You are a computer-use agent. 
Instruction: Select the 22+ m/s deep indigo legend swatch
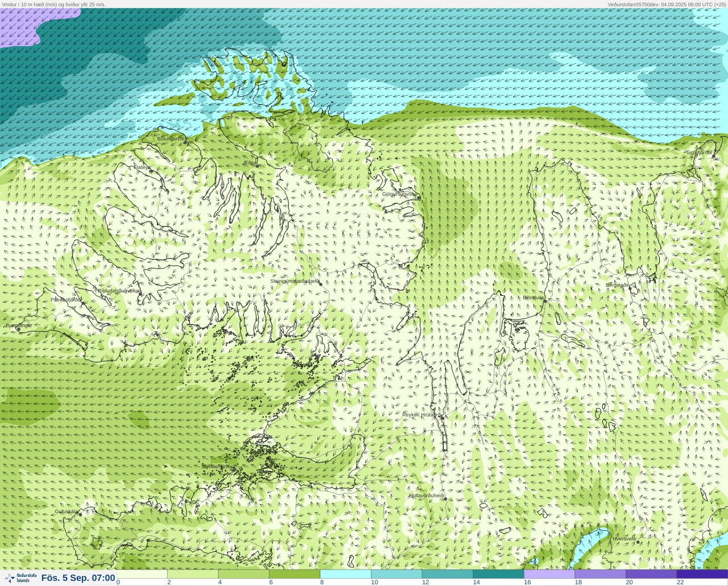pyautogui.click(x=702, y=574)
